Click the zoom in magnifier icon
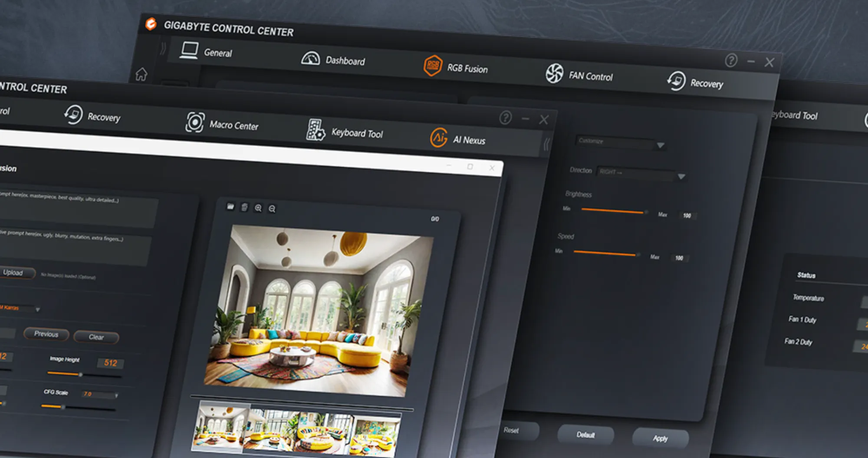Viewport: 868px width, 458px height. [258, 208]
